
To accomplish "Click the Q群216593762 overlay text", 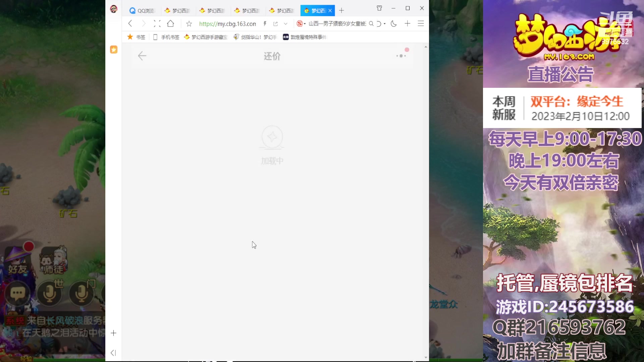I will (x=559, y=327).
